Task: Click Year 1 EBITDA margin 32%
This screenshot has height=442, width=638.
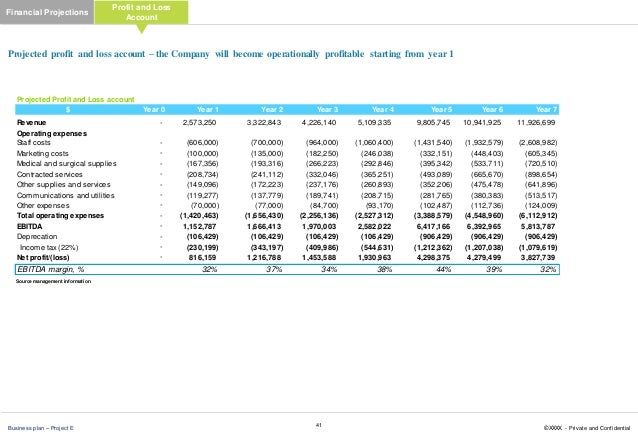Action: coord(210,269)
